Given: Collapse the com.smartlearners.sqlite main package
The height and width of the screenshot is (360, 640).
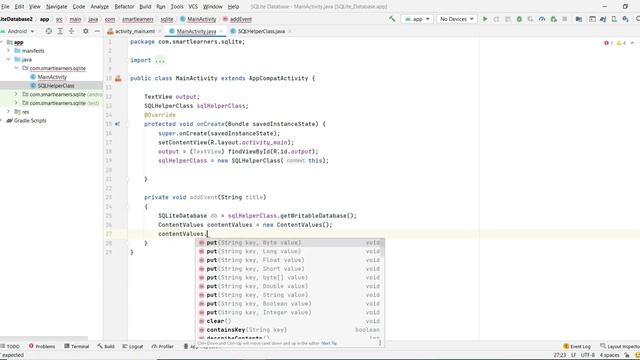Looking at the screenshot, I should click(x=16, y=68).
